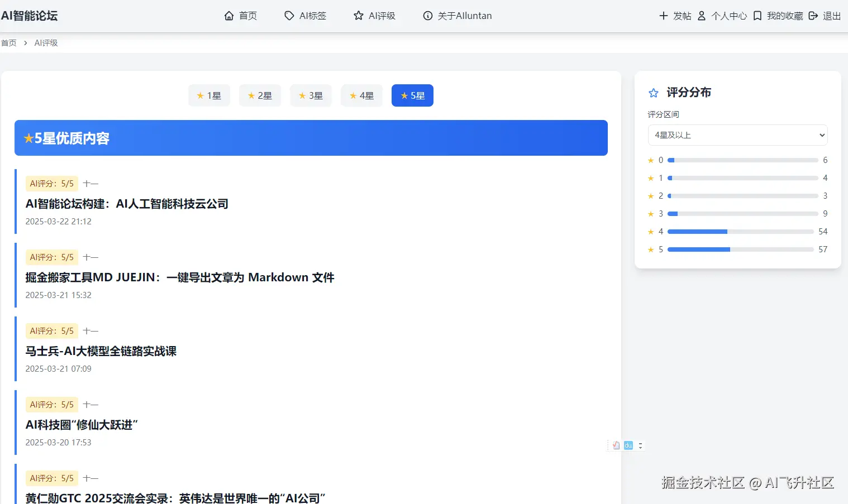Click author 十一 on 掘金搬家工具 post

point(90,257)
